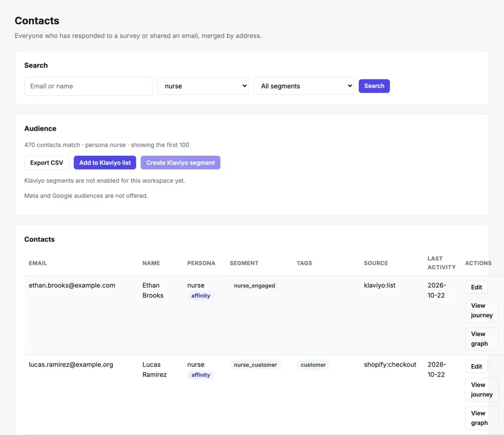Click the NAME column header
The height and width of the screenshot is (435, 504).
click(151, 263)
